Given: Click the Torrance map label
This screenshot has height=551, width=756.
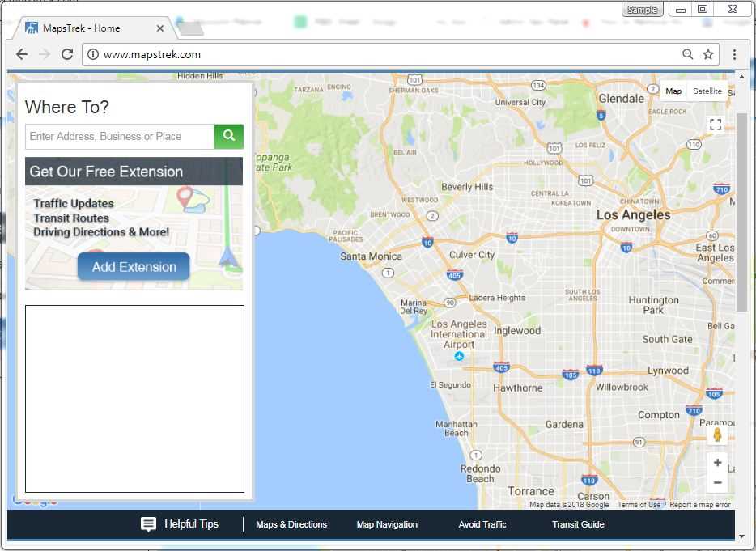Looking at the screenshot, I should [x=531, y=491].
